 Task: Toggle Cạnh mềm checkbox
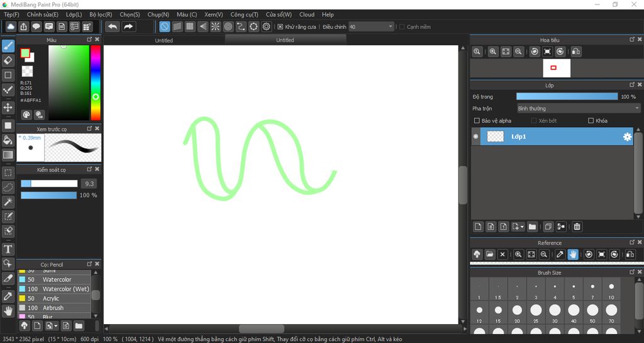(402, 26)
